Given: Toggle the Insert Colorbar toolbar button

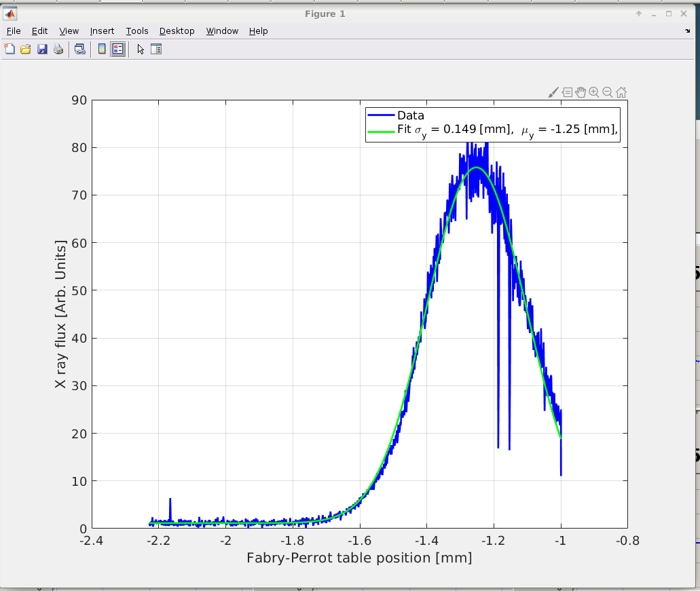Looking at the screenshot, I should coord(102,49).
